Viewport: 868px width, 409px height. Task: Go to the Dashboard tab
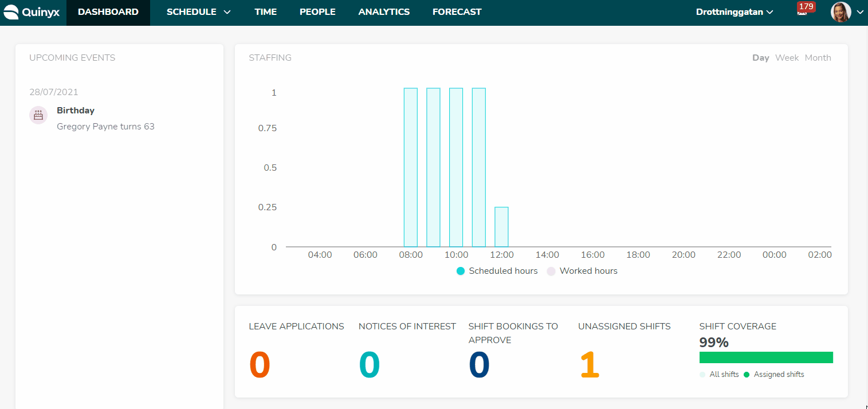108,12
